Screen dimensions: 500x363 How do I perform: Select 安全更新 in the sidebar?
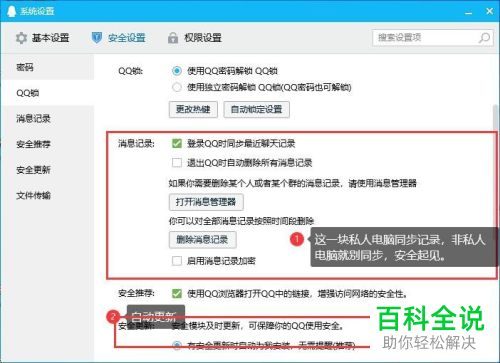(47, 170)
